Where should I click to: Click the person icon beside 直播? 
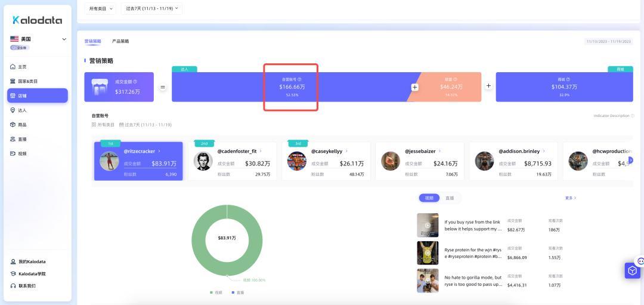[13, 139]
